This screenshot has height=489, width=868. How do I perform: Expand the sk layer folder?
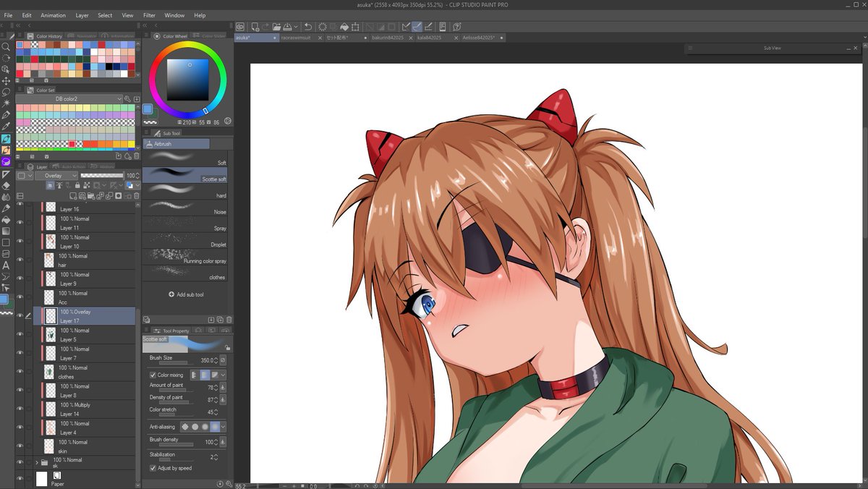point(37,462)
